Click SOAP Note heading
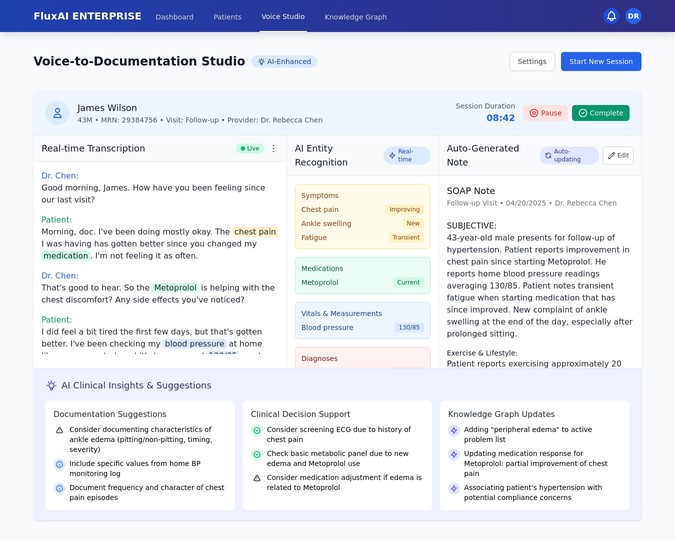Screen dimensions: 675x540 tap(471, 191)
